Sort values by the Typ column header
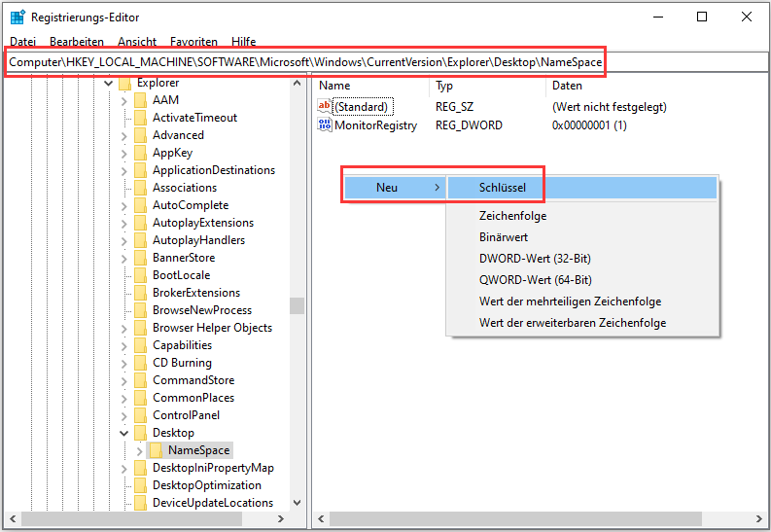The width and height of the screenshot is (771, 532). [444, 86]
